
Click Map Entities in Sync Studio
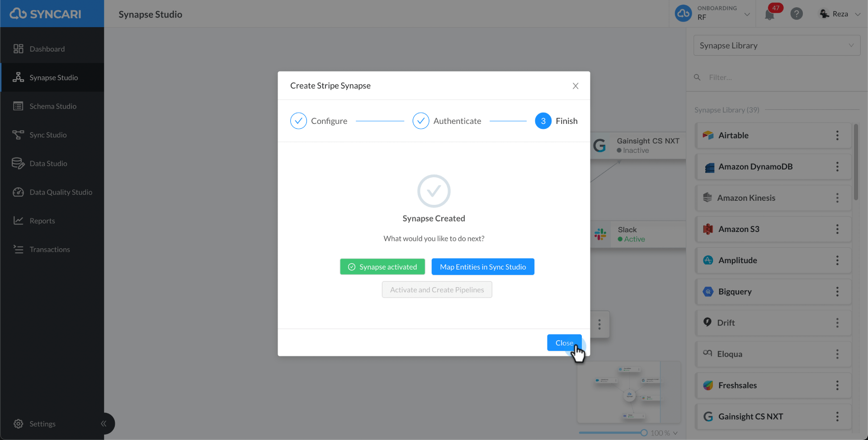click(483, 267)
